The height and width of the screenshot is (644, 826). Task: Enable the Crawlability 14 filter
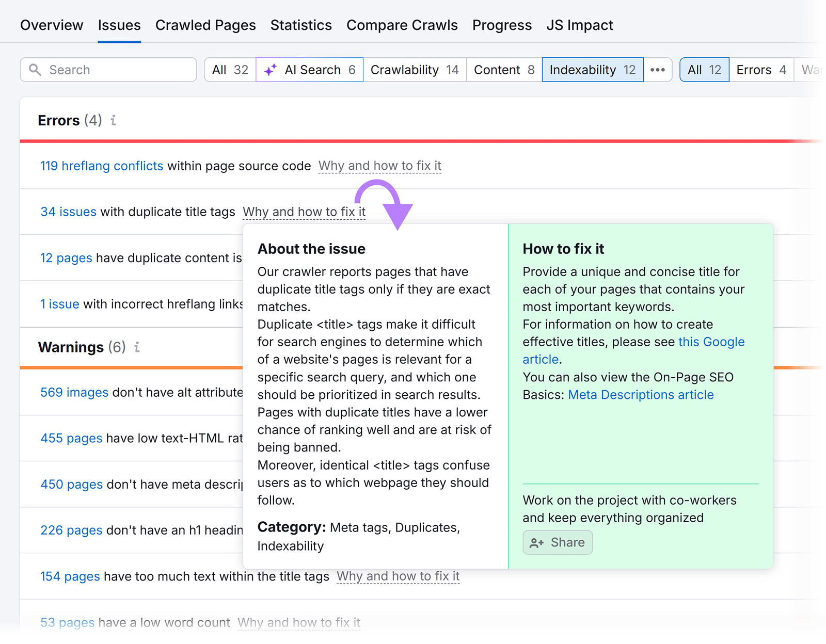pos(415,69)
